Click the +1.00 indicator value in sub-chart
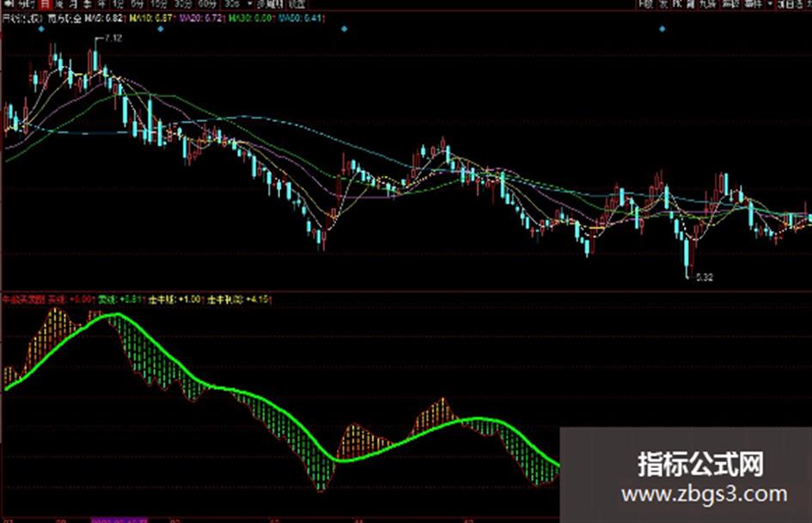Viewport: 812px width, 523px height. (x=190, y=300)
